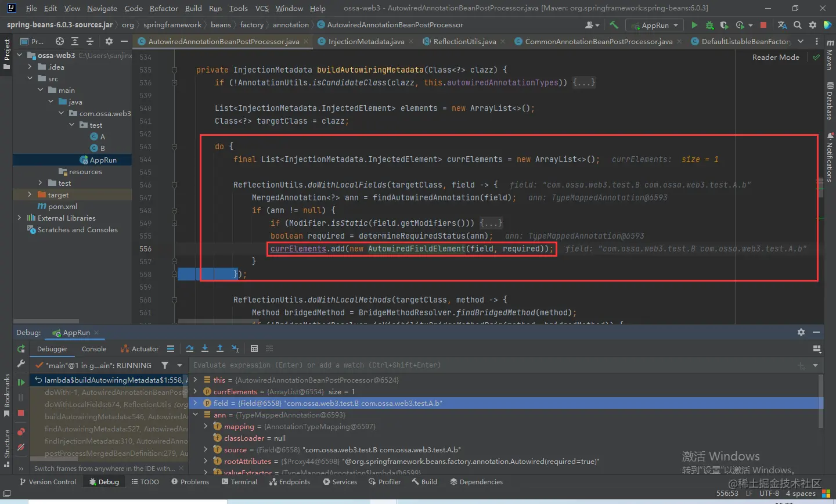Viewport: 836px width, 504px height.
Task: Resume Program green arrow in Debug sidebar
Action: [21, 382]
